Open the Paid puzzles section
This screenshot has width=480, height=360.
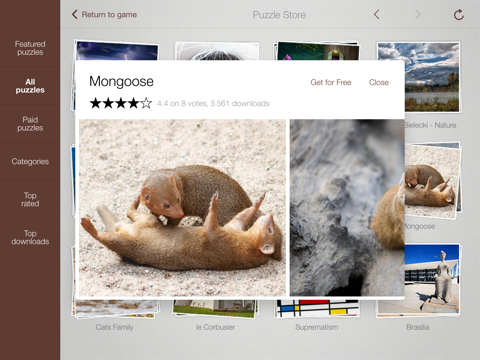point(30,124)
